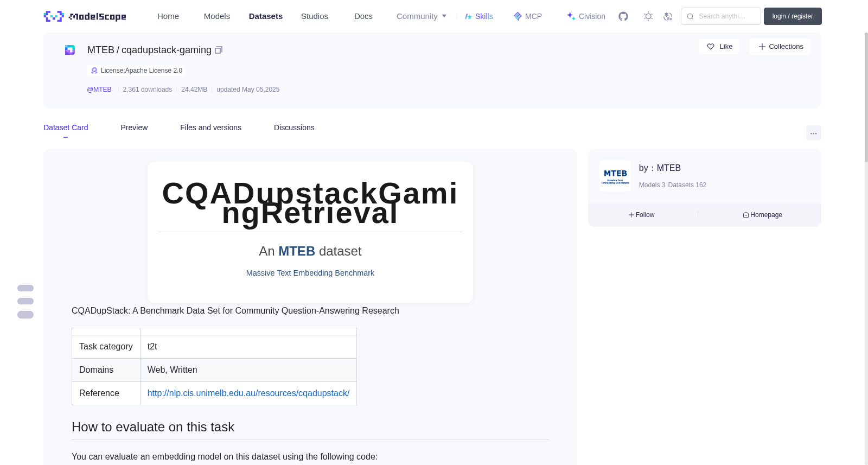The image size is (868, 465).
Task: Click the dataset avatar icon beside MTEB
Action: (70, 50)
